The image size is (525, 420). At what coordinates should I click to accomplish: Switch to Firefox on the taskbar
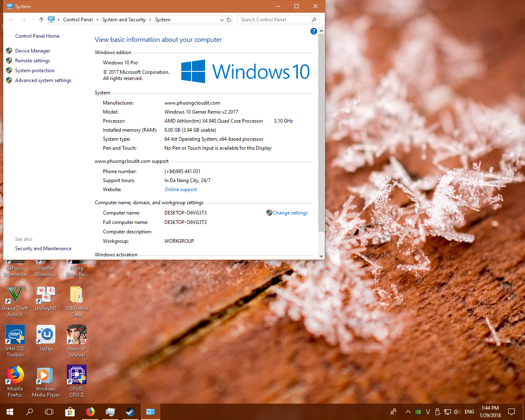point(90,412)
